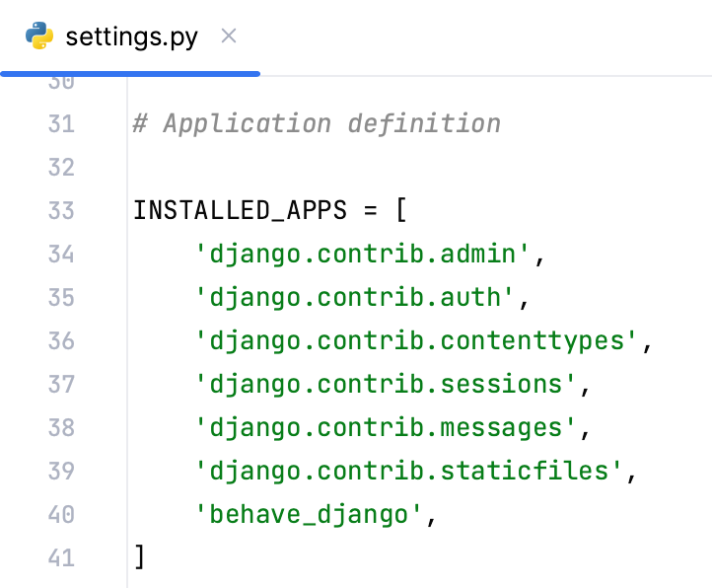Click the Python file icon on the tab
This screenshot has width=712, height=588.
(39, 36)
